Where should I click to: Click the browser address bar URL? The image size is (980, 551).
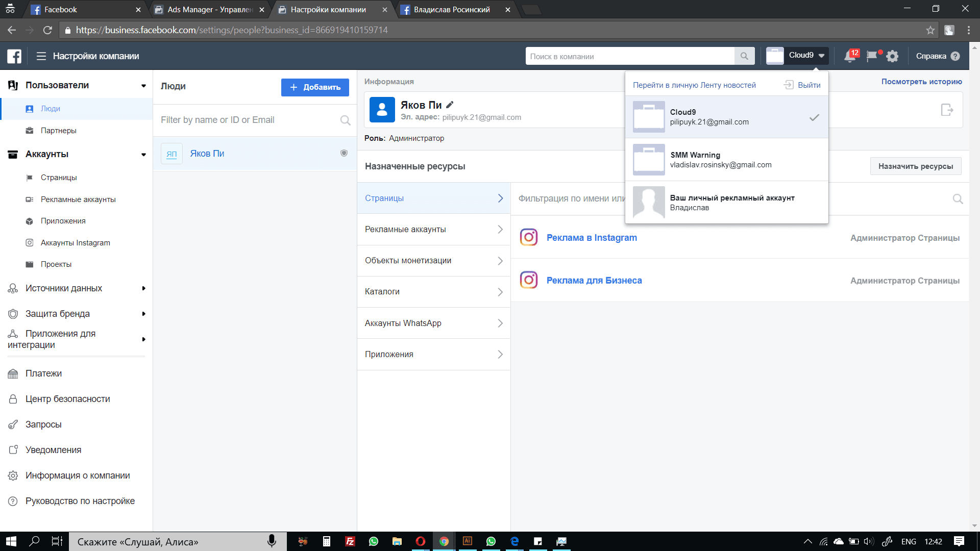(x=232, y=30)
